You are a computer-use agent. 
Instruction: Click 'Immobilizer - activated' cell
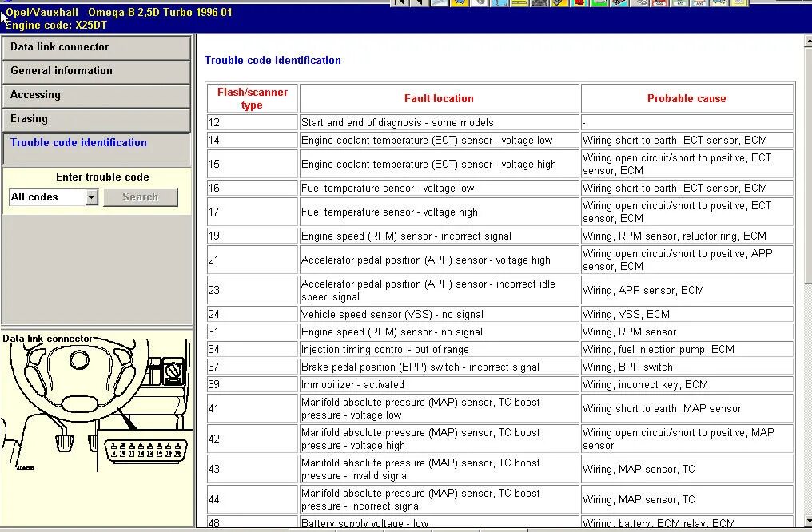click(x=439, y=384)
